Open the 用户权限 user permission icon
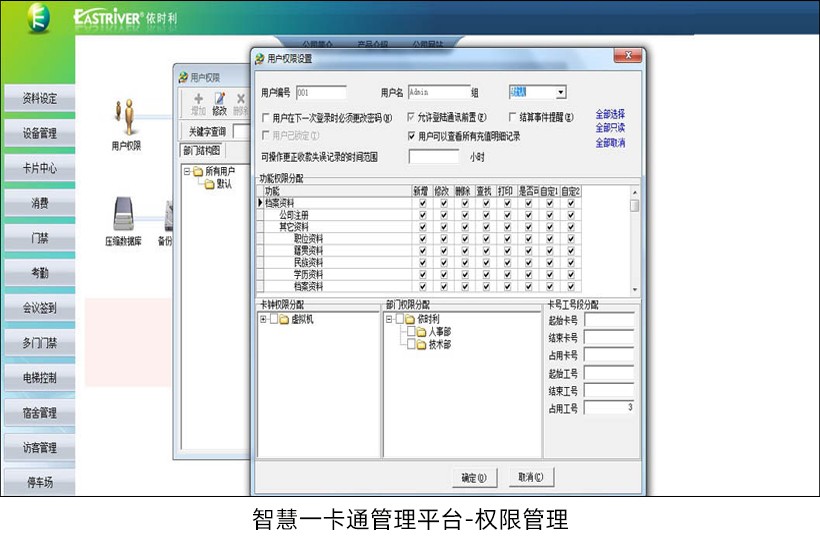 click(126, 118)
